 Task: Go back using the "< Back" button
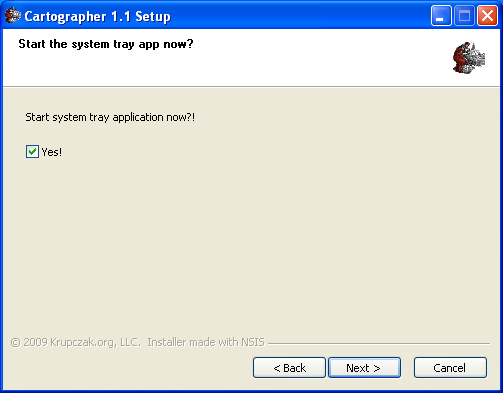pos(289,368)
